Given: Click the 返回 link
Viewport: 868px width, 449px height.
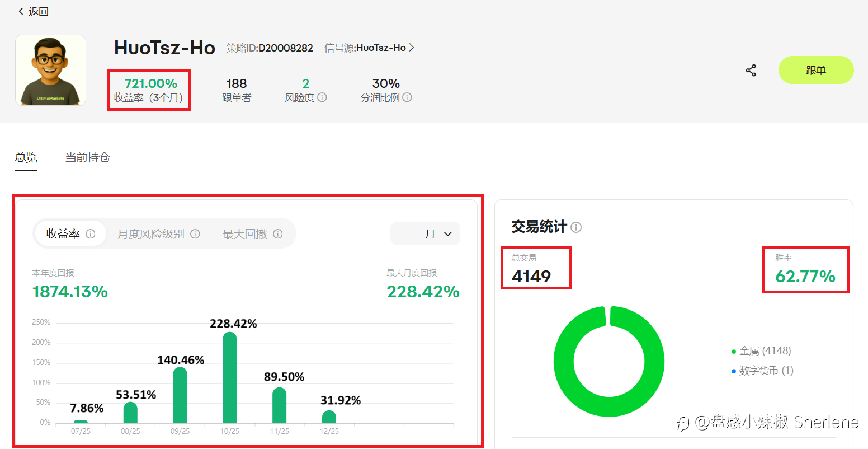Looking at the screenshot, I should point(33,11).
